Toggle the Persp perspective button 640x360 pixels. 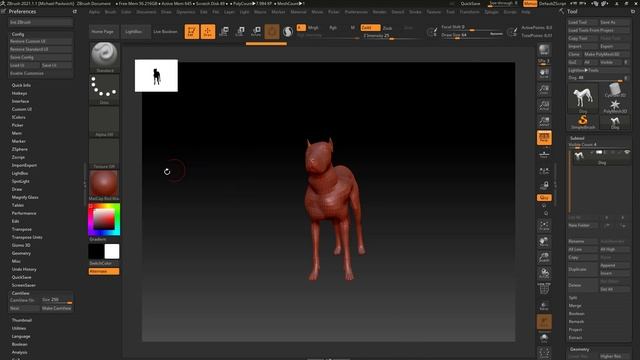point(544,138)
